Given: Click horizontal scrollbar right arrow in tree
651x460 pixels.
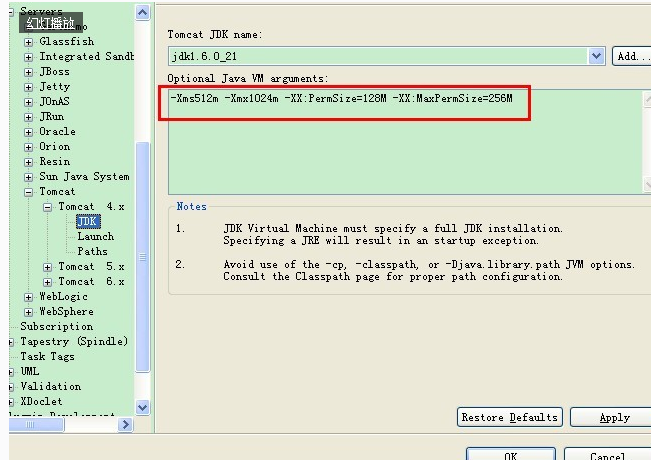Looking at the screenshot, I should (125, 424).
